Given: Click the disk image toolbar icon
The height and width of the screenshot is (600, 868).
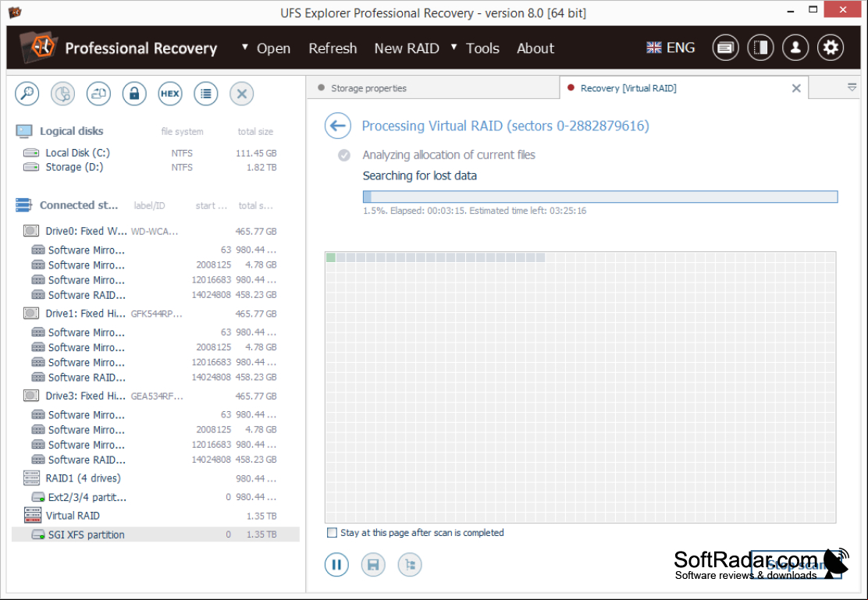Looking at the screenshot, I should [98, 94].
